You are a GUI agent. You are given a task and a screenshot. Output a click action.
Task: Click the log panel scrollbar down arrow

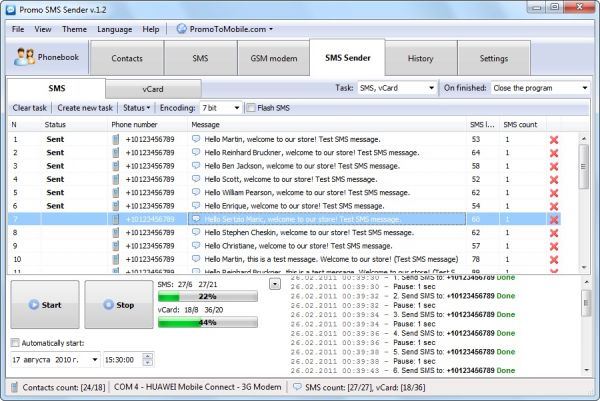(x=586, y=370)
